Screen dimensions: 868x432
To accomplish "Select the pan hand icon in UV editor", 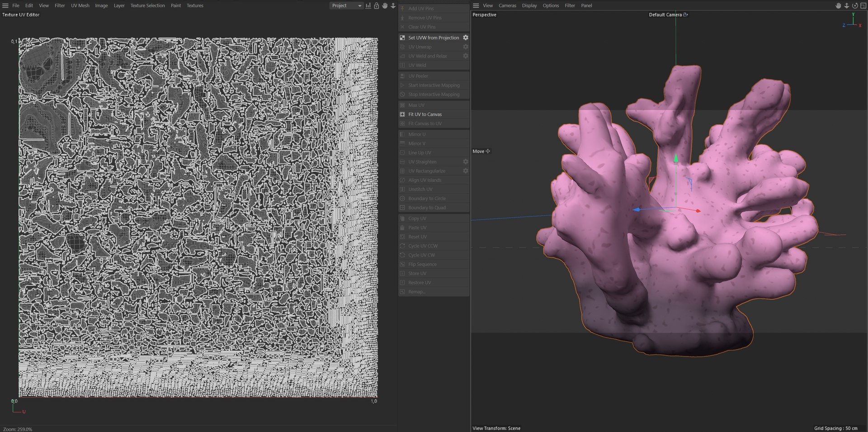I will (385, 5).
